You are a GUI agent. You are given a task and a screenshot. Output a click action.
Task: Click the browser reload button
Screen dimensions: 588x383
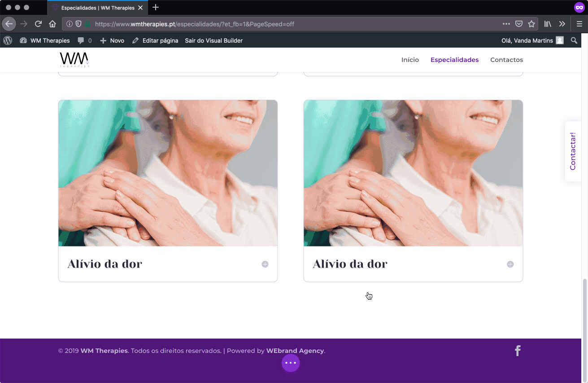pyautogui.click(x=39, y=24)
